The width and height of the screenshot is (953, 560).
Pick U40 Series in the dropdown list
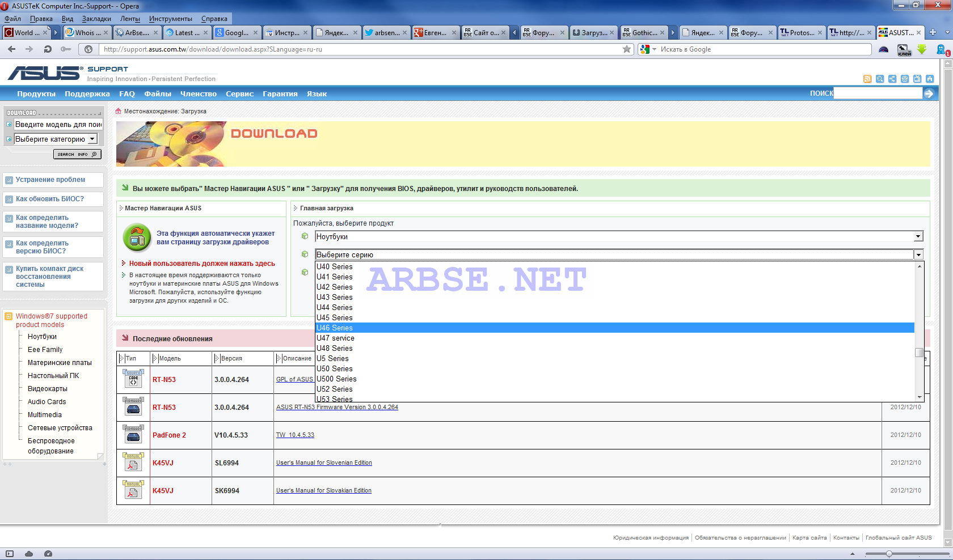(614, 266)
